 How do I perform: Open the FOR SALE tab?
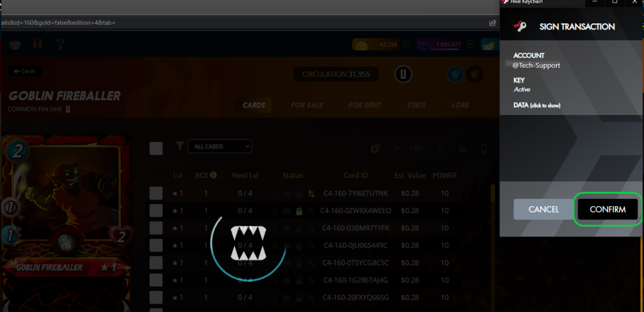tap(307, 105)
